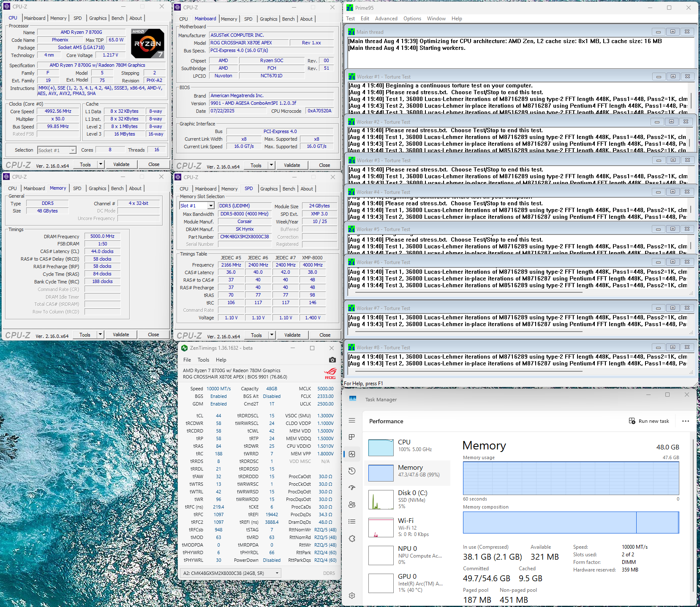Restore the Worker #7 child window

coord(673,308)
